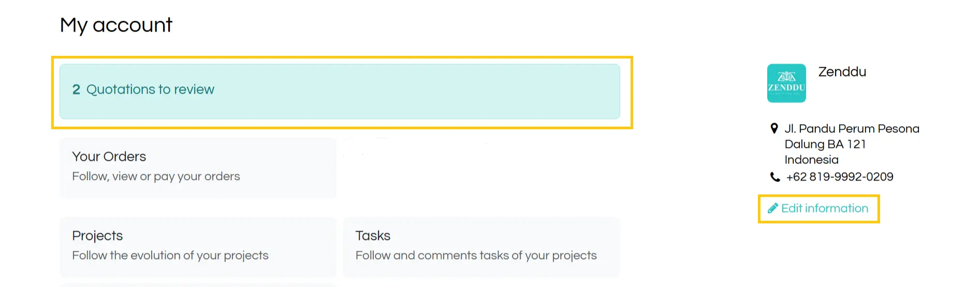980x287 pixels.
Task: Click the phone number +62 819-9992-0209
Action: tap(840, 177)
